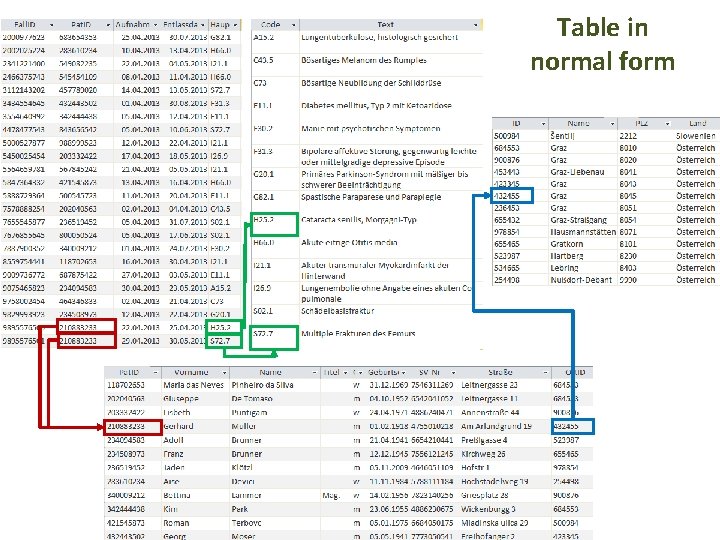Open the ID column filter arrow in place table
The width and height of the screenshot is (720, 540).
pyautogui.click(x=544, y=124)
